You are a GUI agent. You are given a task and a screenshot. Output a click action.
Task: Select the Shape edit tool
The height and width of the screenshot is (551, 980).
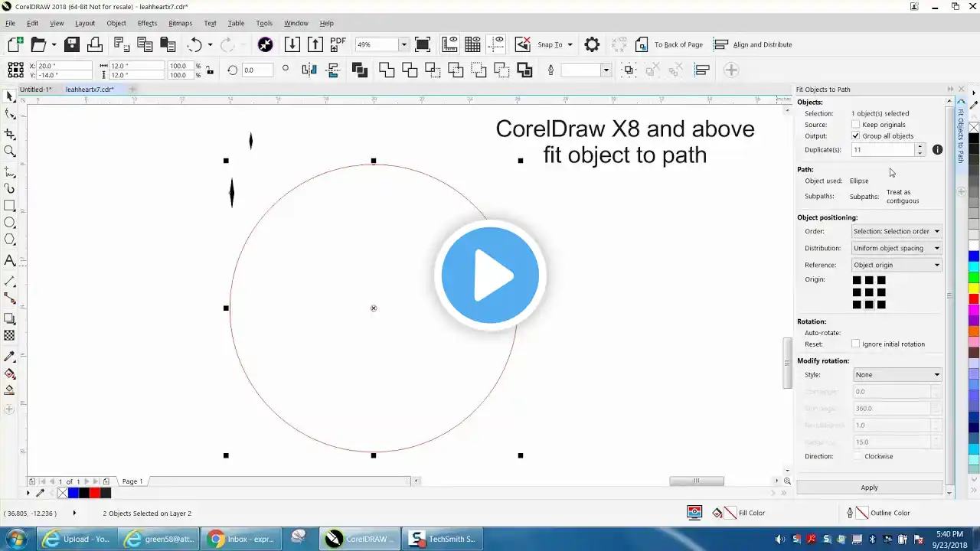click(x=10, y=115)
